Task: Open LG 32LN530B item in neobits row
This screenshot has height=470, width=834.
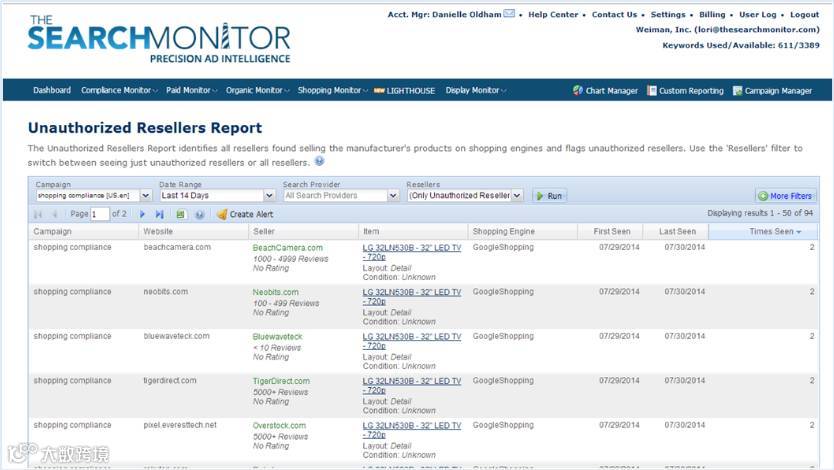Action: coord(412,297)
